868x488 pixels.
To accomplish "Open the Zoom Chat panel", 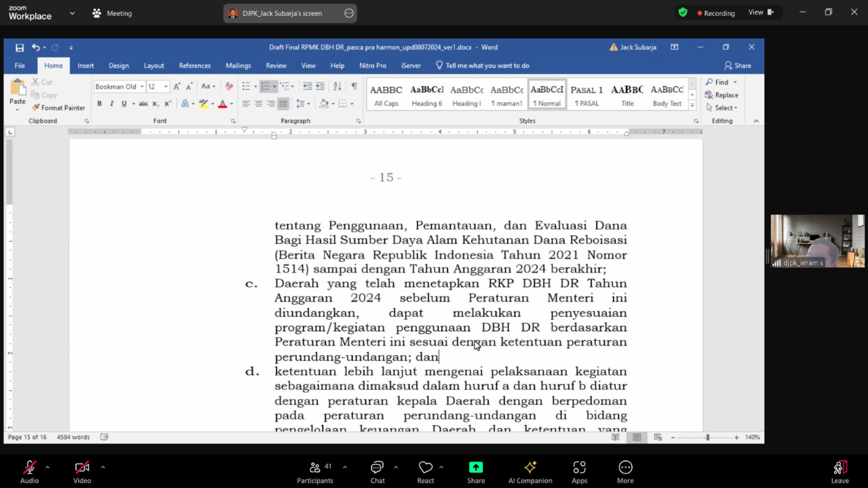I will [377, 472].
